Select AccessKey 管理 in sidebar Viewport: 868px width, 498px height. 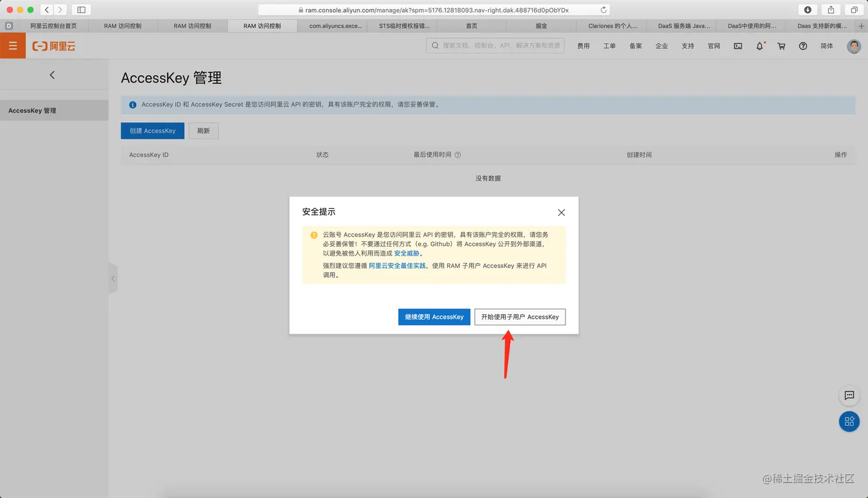54,110
